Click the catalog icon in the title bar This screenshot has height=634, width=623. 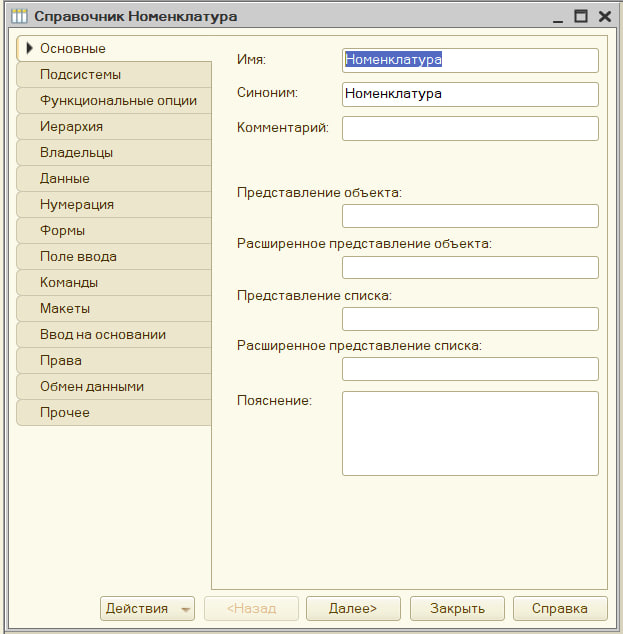pos(19,16)
